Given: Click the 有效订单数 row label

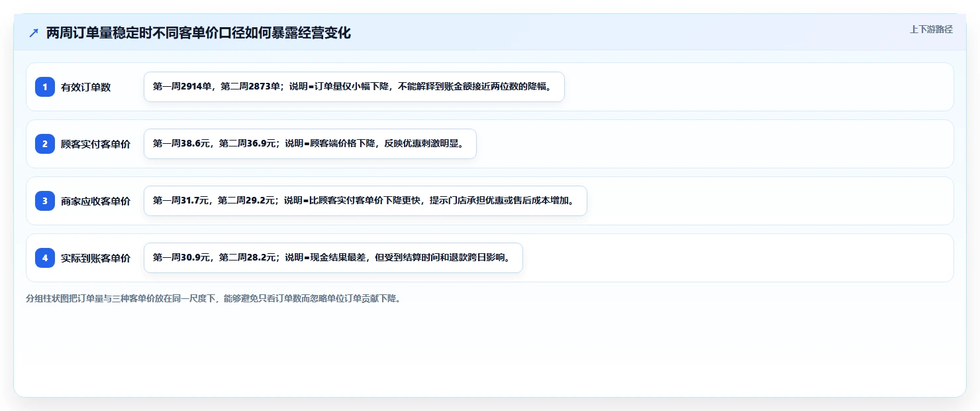Looking at the screenshot, I should (85, 87).
